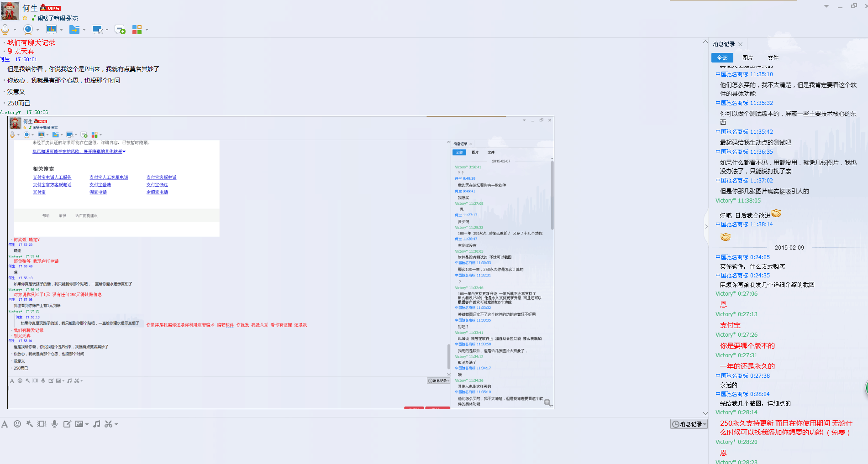Open the 消息记录 button dropdown arrow
The image size is (868, 464).
click(x=705, y=424)
